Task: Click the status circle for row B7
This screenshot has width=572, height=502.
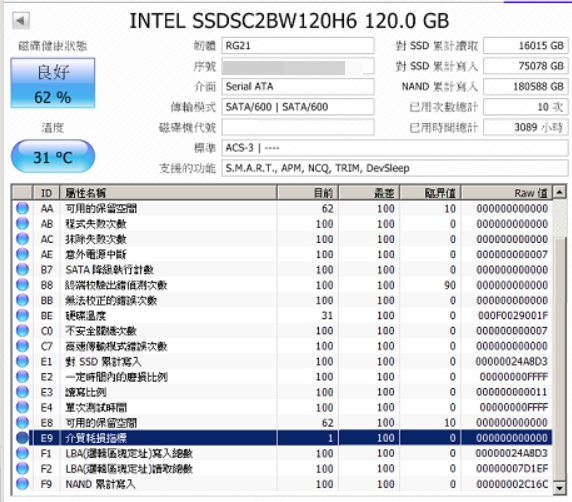Action: 22,270
